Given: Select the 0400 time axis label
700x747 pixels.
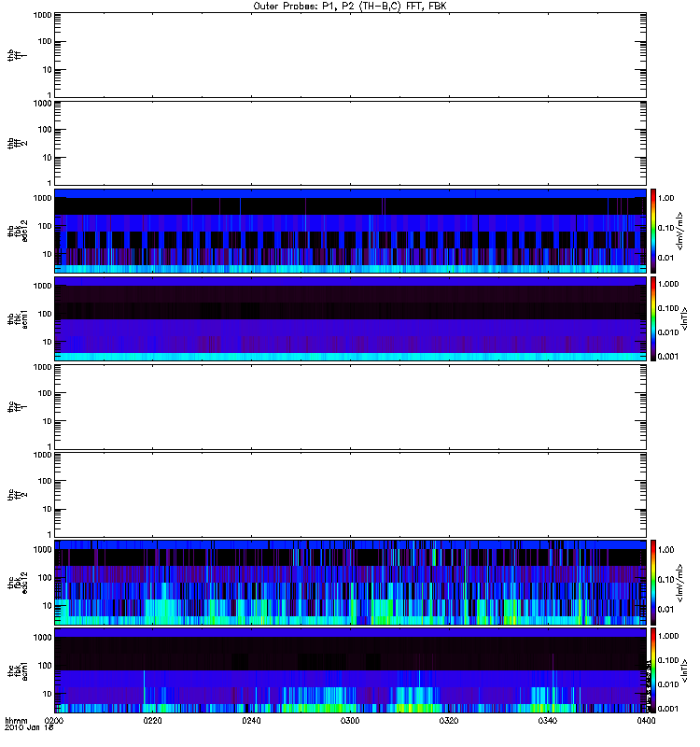Looking at the screenshot, I should point(646,721).
